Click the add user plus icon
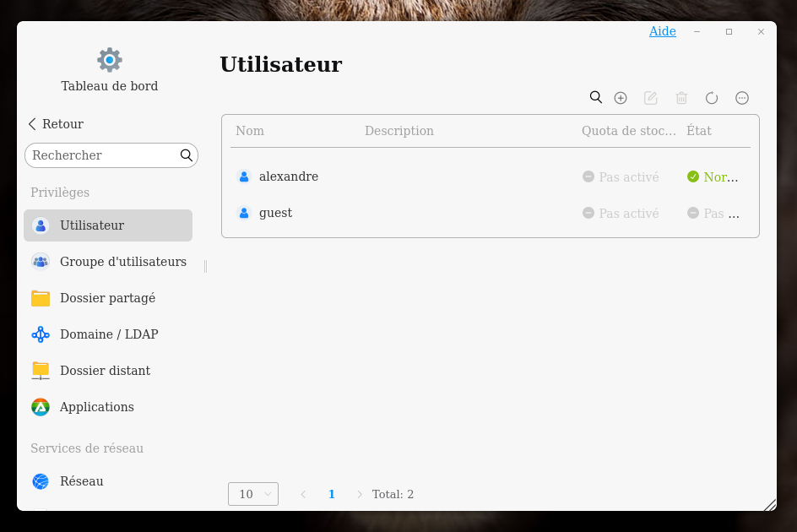This screenshot has height=532, width=797. click(621, 98)
